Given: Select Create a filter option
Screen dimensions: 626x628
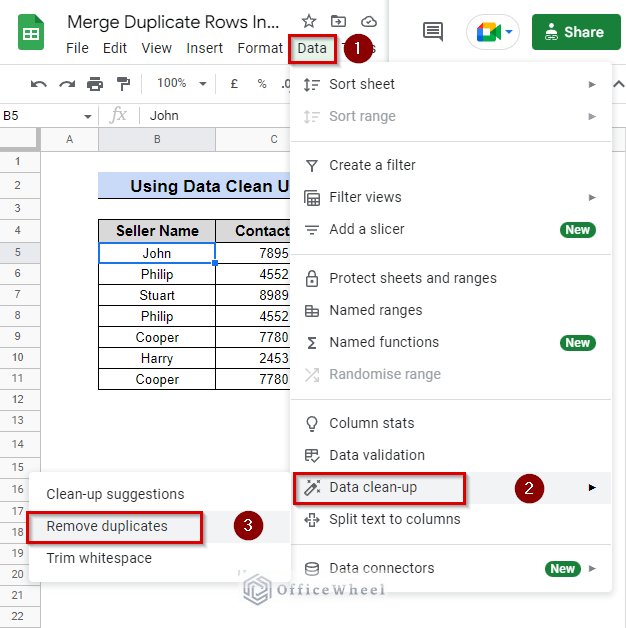Looking at the screenshot, I should coord(451,165).
